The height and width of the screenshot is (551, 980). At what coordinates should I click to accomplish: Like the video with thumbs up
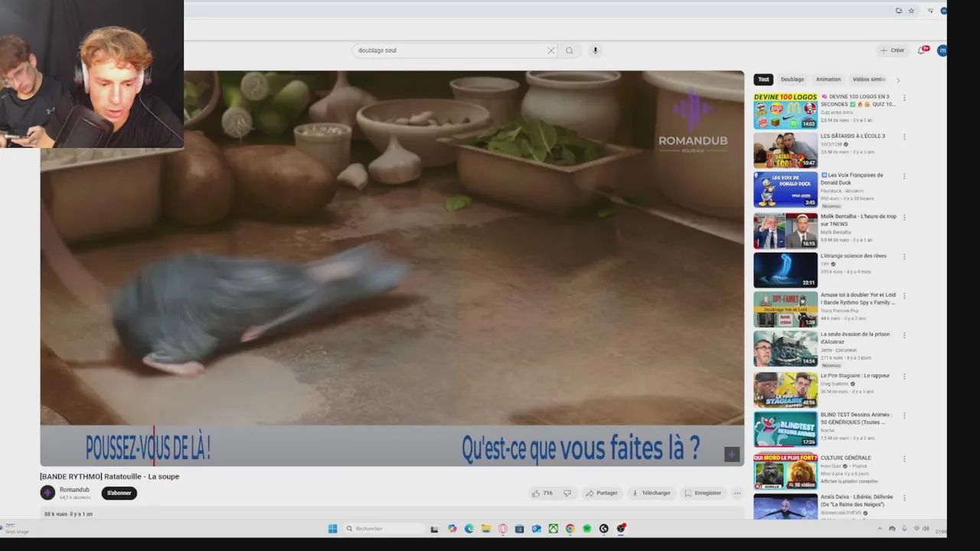[x=542, y=493]
